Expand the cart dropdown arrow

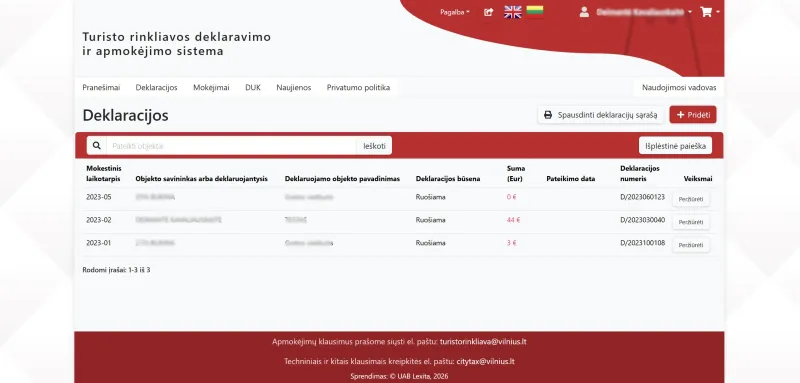click(718, 12)
